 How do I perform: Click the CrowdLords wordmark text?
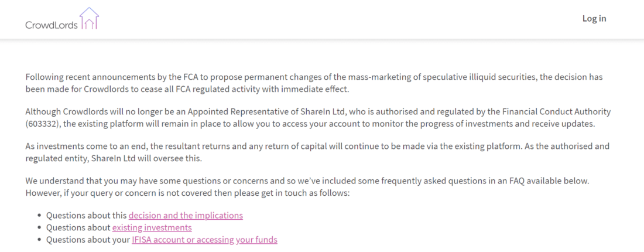click(52, 25)
